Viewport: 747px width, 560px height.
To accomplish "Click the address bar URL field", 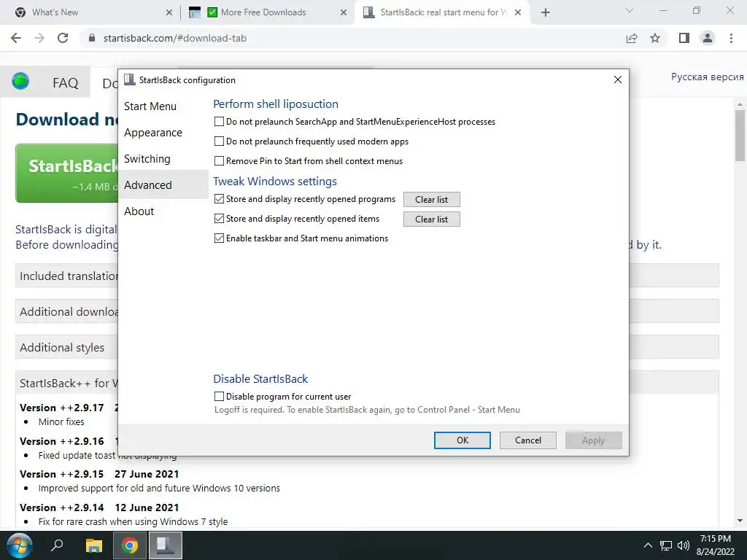I will (352, 38).
